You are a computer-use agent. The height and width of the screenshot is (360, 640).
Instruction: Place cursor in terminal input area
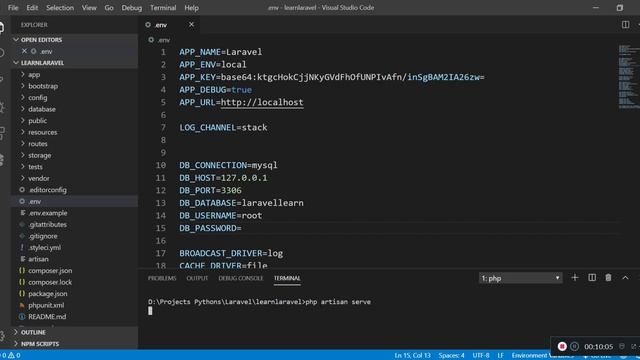[x=150, y=311]
